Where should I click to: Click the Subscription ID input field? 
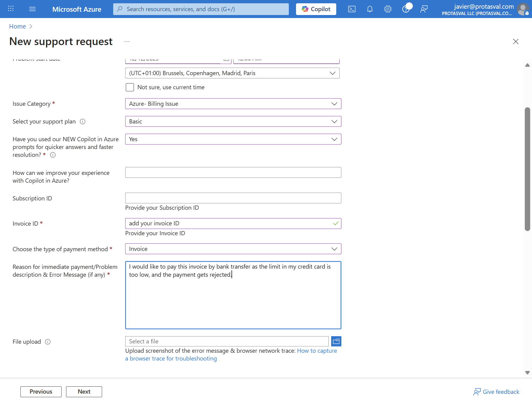tap(233, 198)
